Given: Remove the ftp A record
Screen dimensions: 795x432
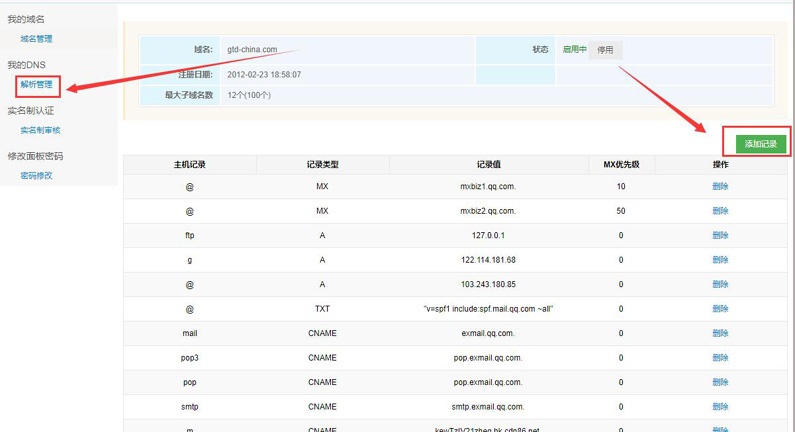Looking at the screenshot, I should (720, 236).
